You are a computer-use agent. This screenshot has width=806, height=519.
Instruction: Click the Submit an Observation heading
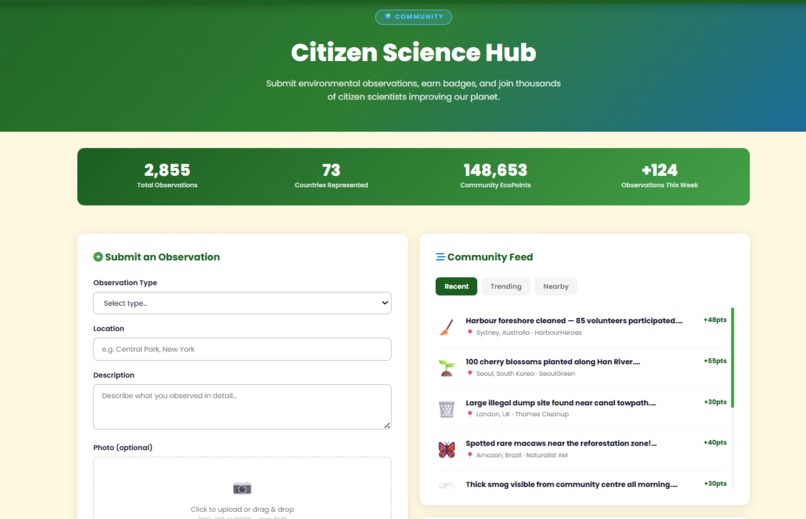(x=162, y=257)
